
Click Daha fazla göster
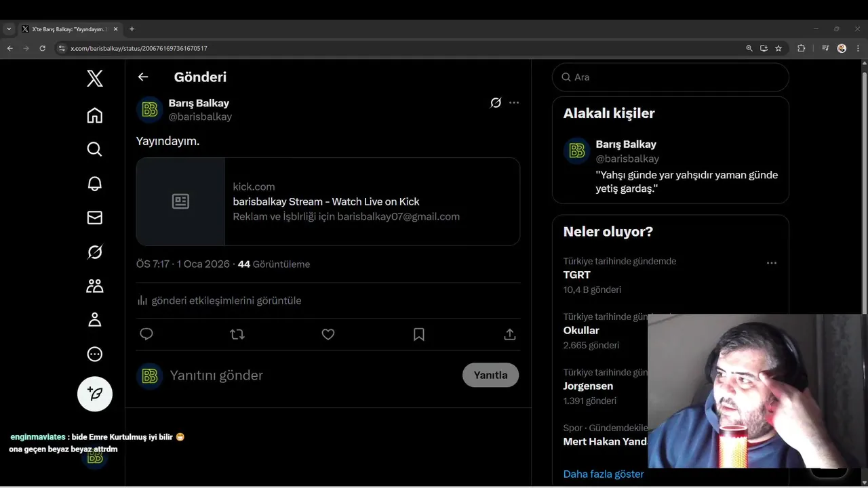(604, 474)
